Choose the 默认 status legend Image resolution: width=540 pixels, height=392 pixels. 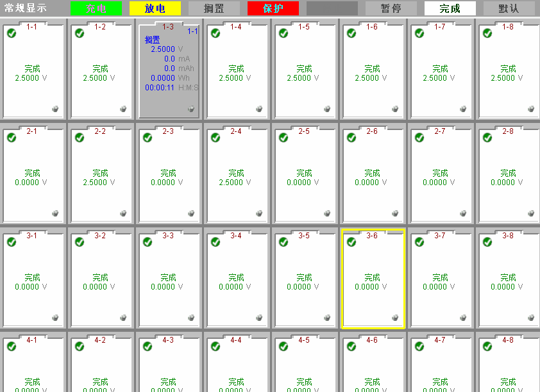509,8
